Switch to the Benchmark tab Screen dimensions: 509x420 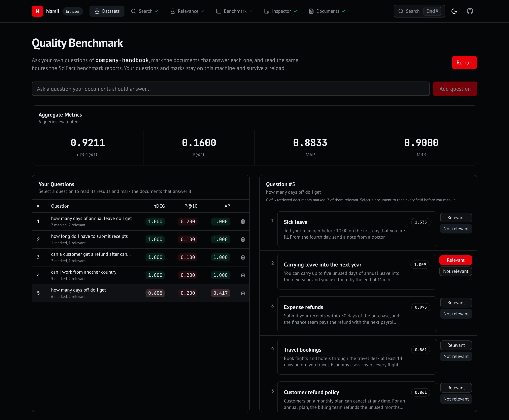tap(234, 11)
